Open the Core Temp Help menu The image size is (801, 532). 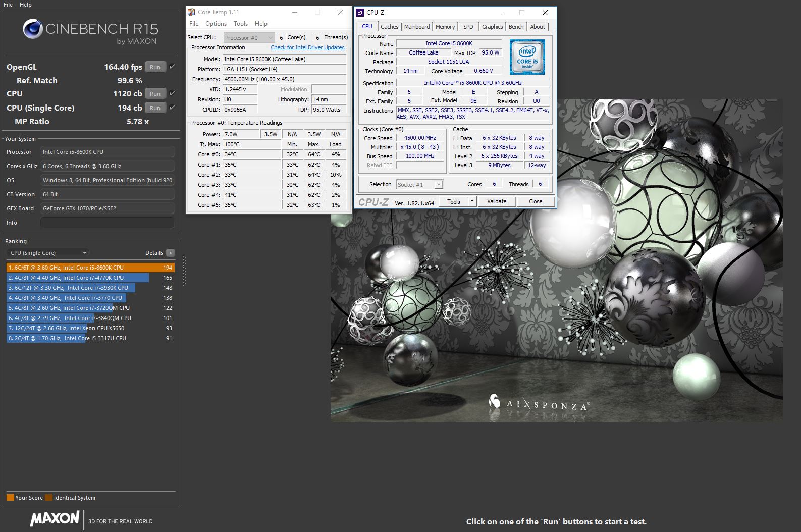click(x=261, y=24)
